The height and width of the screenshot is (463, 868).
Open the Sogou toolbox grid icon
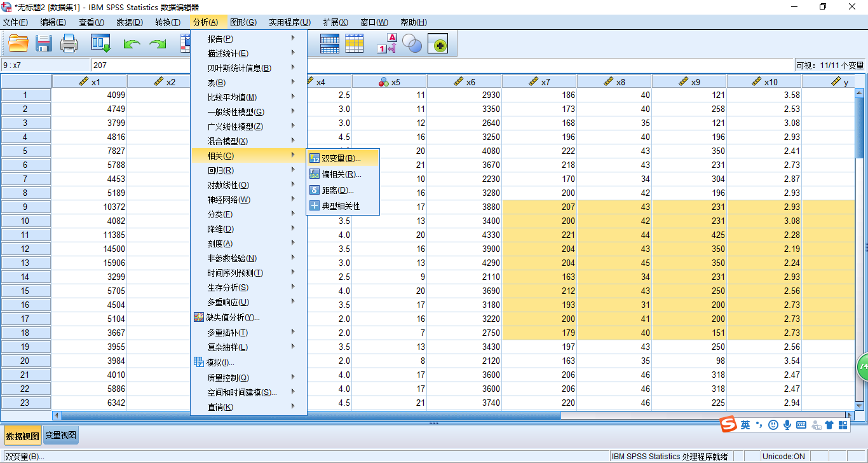point(843,424)
